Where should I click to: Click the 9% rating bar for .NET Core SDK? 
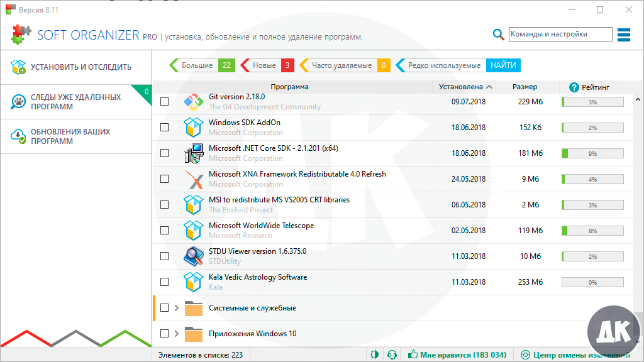[x=592, y=153]
